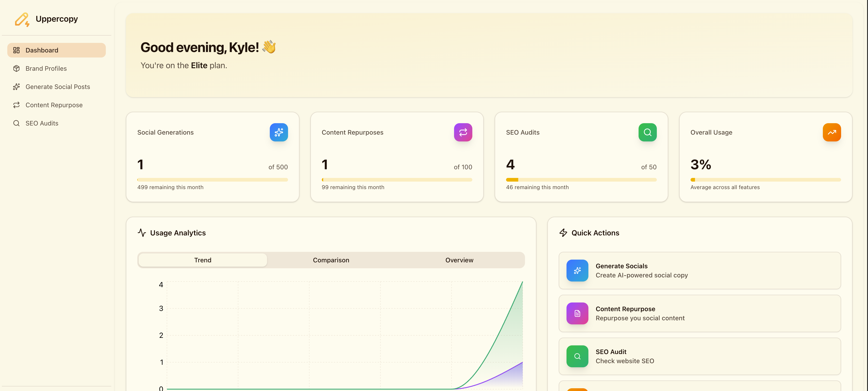Switch to the Overview tab
Image resolution: width=868 pixels, height=391 pixels.
click(x=459, y=260)
